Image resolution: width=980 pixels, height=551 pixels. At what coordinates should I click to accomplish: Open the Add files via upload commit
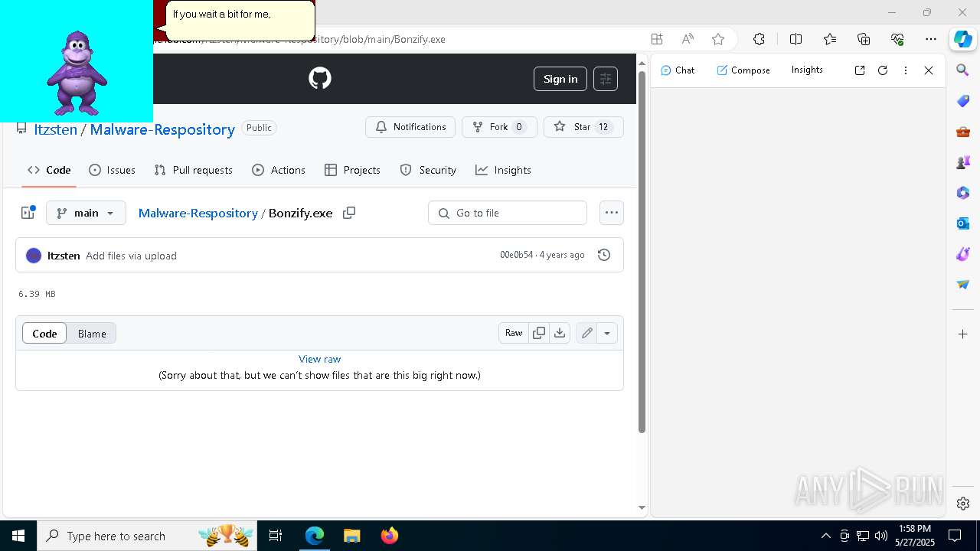click(x=131, y=256)
